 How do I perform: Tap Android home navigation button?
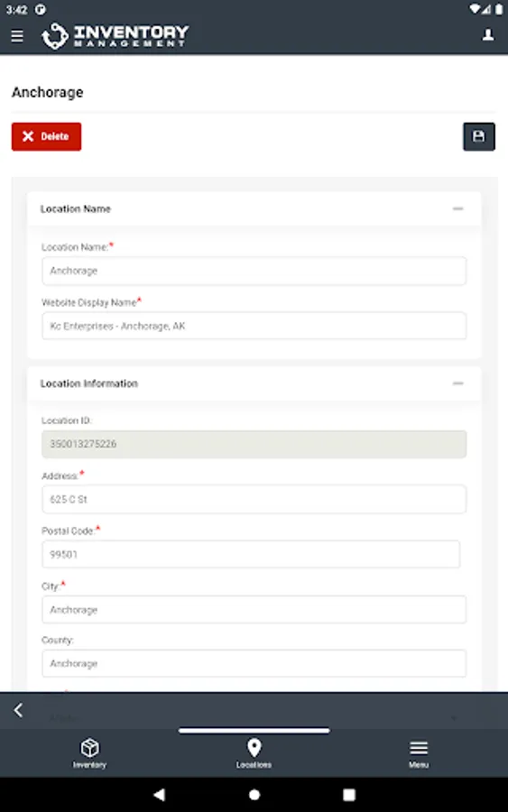click(254, 794)
